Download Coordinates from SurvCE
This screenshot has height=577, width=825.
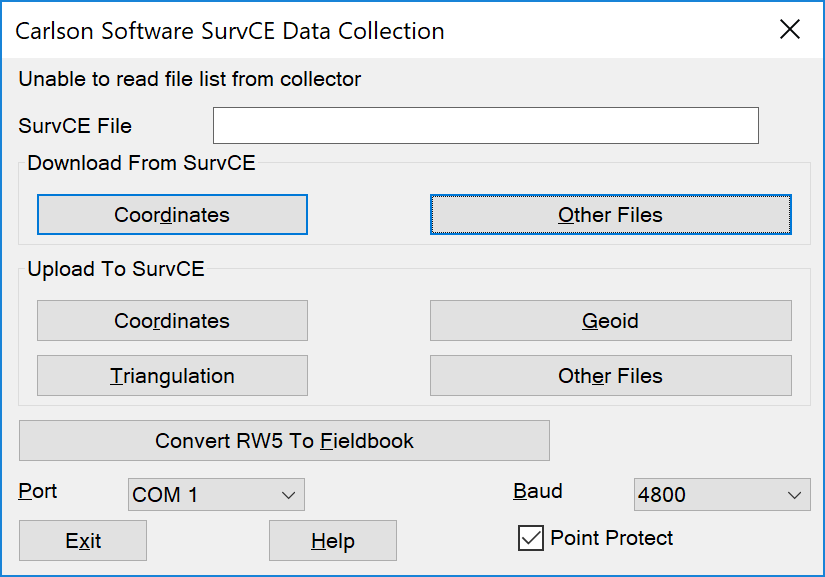(x=172, y=215)
